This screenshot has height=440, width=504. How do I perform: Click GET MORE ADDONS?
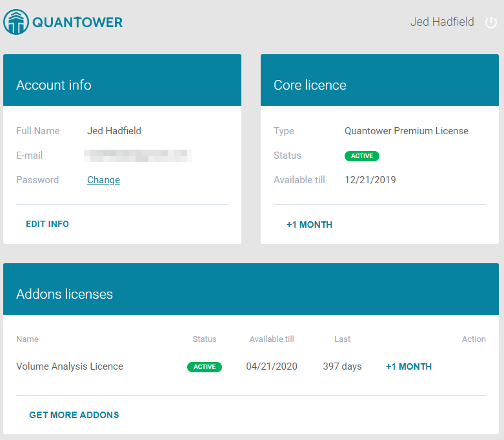pos(74,415)
